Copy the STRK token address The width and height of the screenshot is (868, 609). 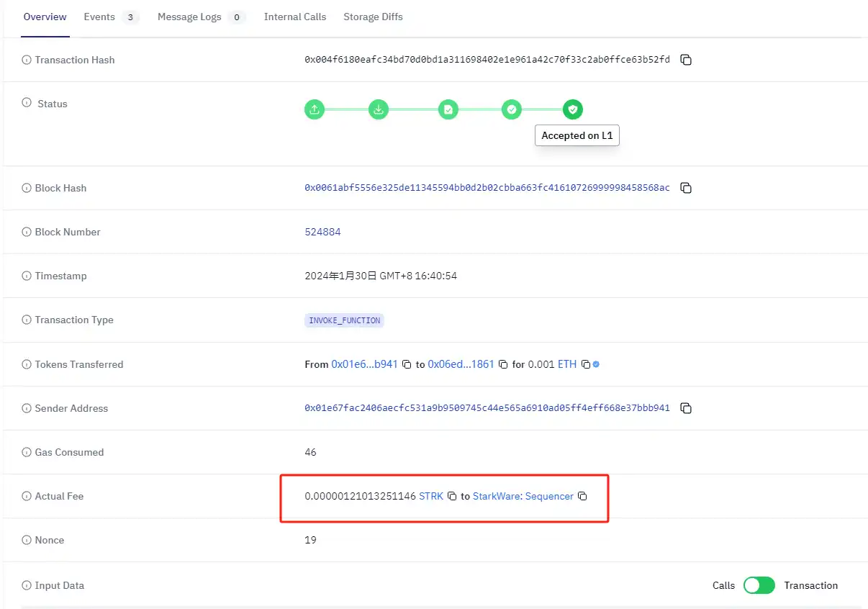[452, 497]
